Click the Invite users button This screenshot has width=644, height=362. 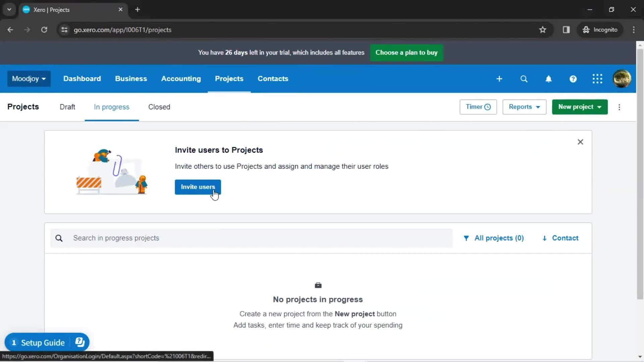point(198,187)
